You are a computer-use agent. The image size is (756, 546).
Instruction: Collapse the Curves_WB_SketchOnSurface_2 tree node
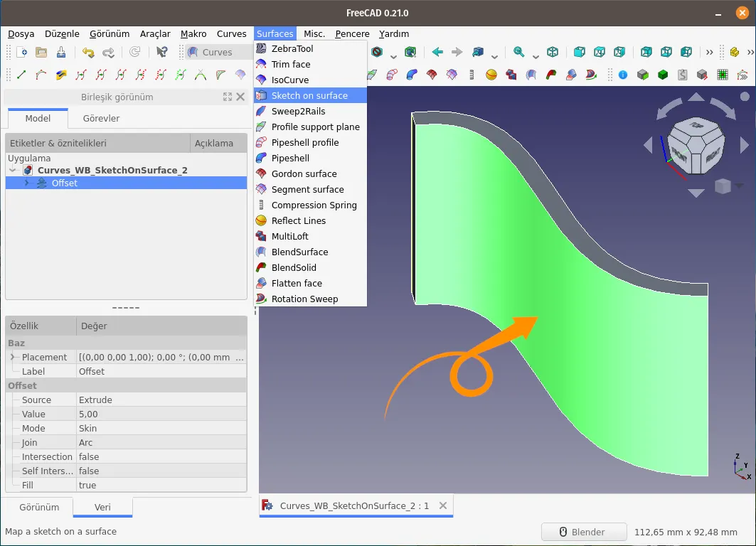coord(13,170)
